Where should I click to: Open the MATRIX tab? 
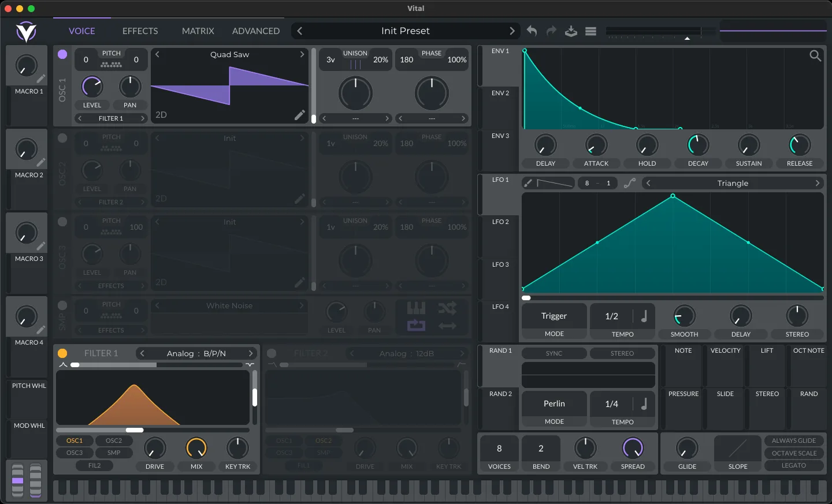coord(198,31)
